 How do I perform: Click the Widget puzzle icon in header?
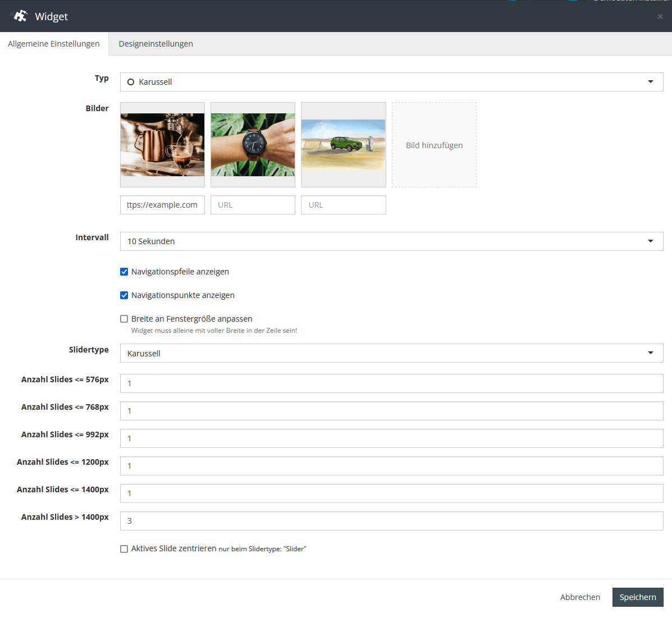click(20, 16)
